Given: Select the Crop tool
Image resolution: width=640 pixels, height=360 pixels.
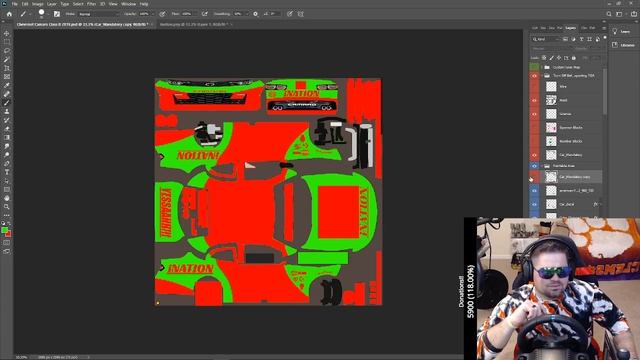Looking at the screenshot, I should [x=7, y=68].
